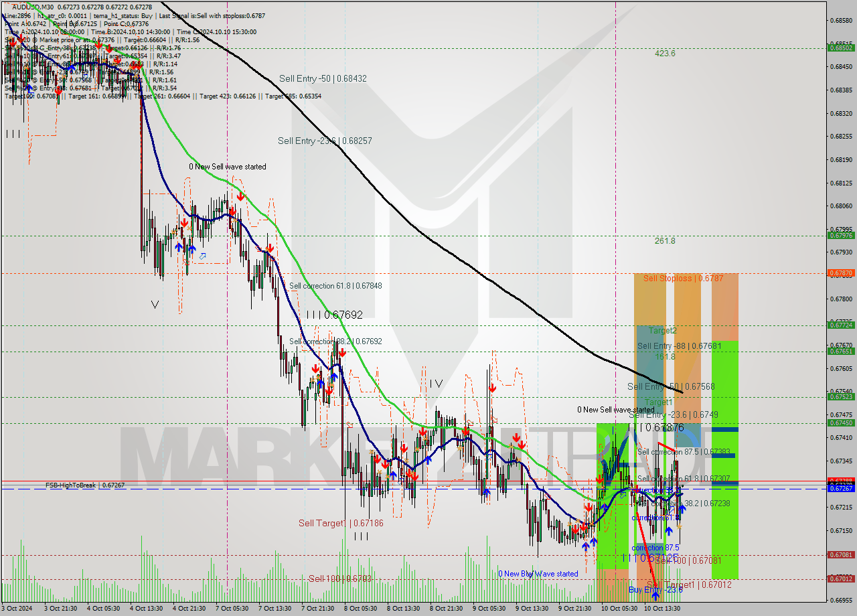Click the '3 Oct 2024' date label
Image resolution: width=857 pixels, height=616 pixels.
(x=17, y=609)
